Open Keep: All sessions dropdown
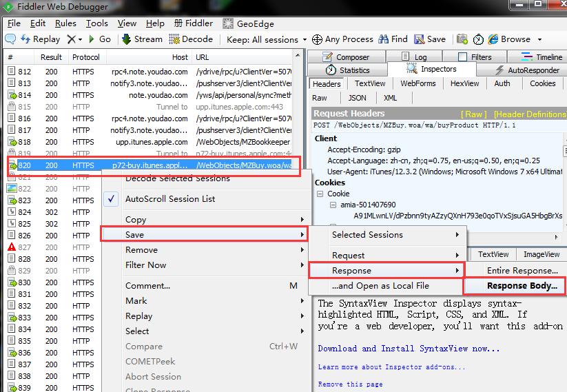 (267, 39)
